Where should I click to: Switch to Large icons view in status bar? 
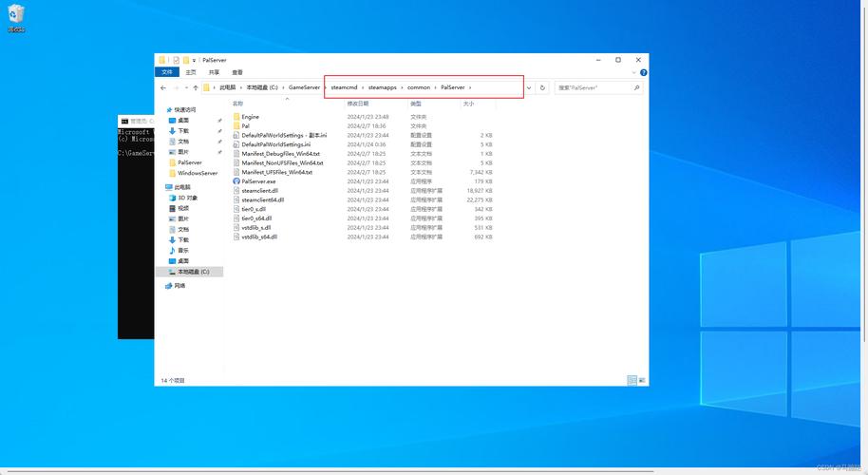[x=642, y=380]
